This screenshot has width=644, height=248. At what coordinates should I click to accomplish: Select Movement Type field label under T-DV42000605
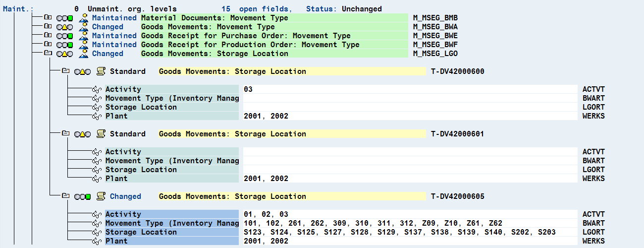[x=171, y=223]
